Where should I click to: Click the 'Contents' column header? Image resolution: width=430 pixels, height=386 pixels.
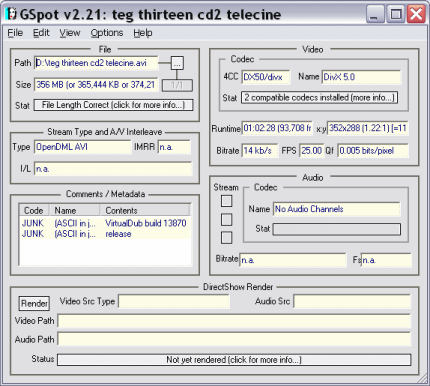point(145,211)
